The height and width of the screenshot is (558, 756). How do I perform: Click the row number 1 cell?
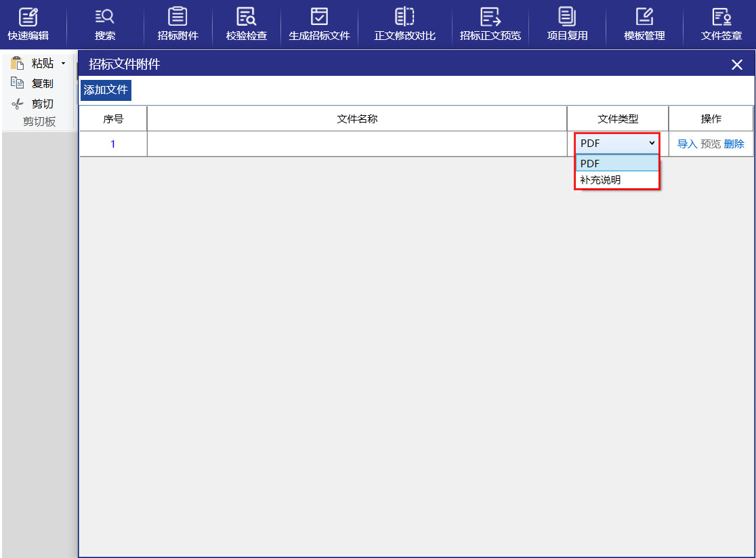[113, 144]
